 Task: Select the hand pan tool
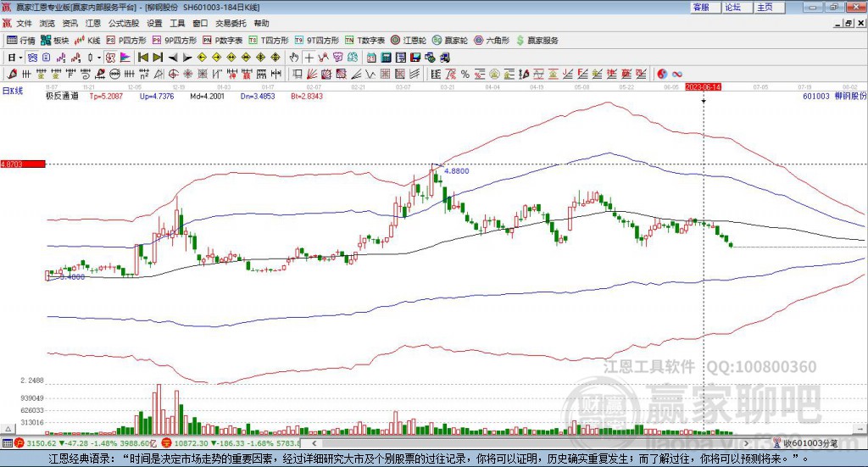pos(294,57)
